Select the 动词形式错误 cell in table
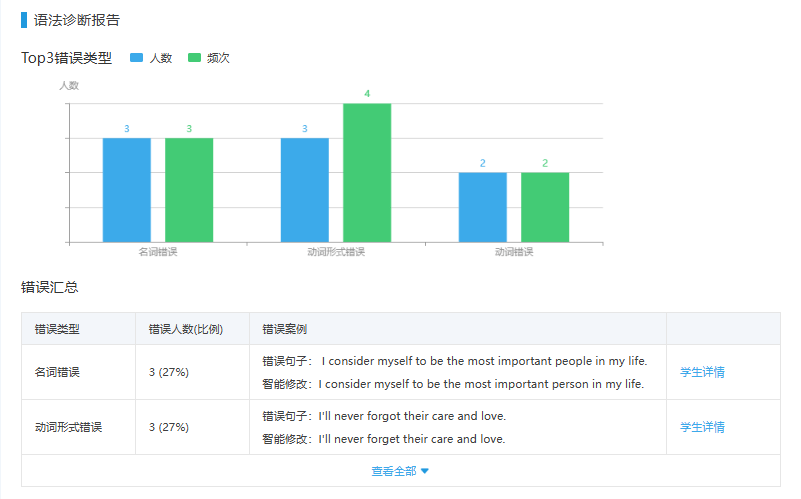The height and width of the screenshot is (499, 801). (x=68, y=427)
